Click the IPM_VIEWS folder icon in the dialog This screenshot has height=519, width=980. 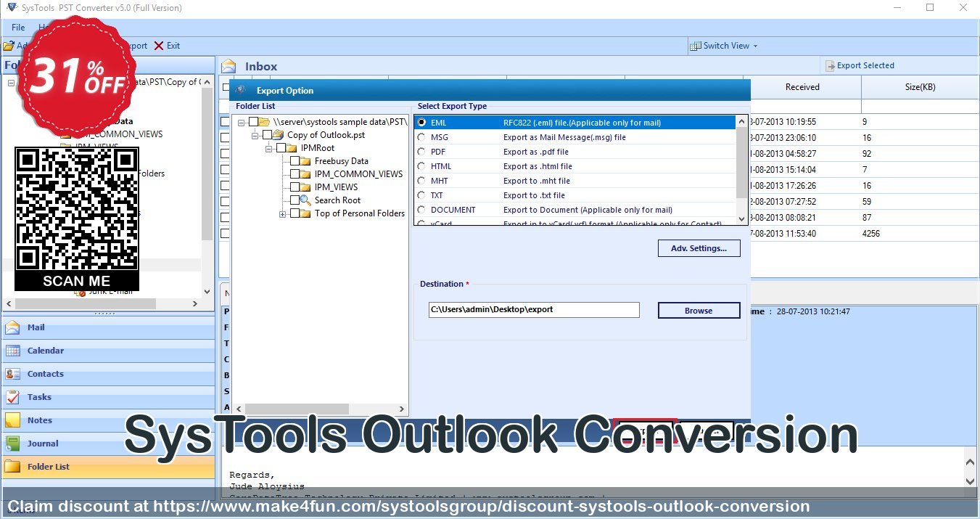[x=305, y=187]
